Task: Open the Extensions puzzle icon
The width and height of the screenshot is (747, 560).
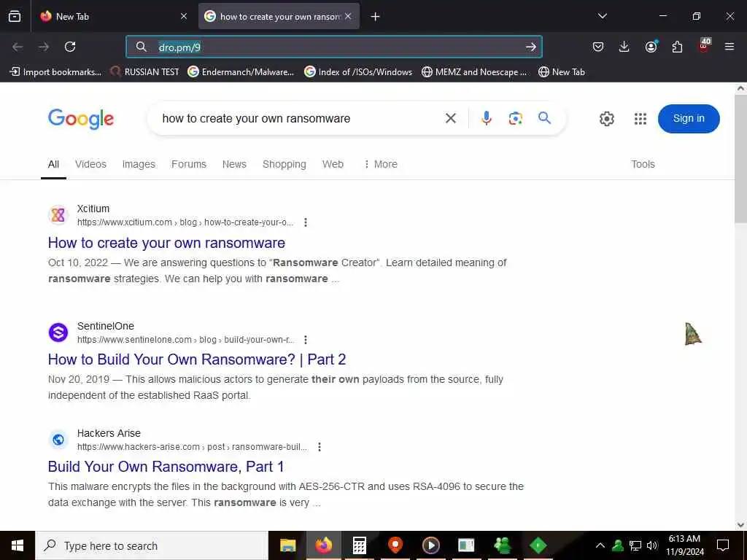Action: (677, 47)
